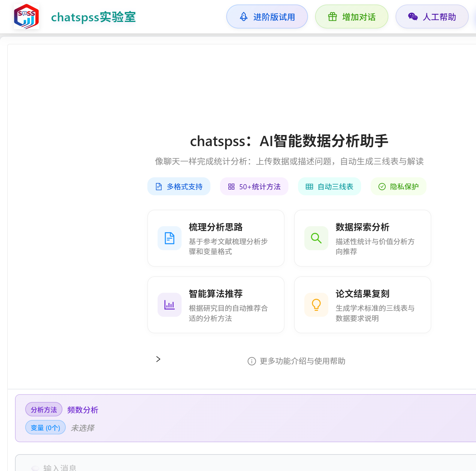476x471 pixels.
Task: Select the 50+统计方法 tag
Action: [254, 187]
